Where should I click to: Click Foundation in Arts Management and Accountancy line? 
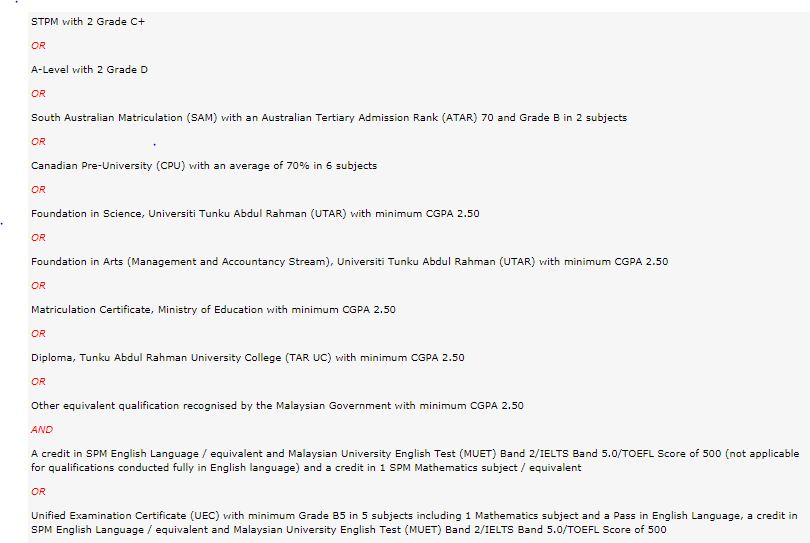350,262
